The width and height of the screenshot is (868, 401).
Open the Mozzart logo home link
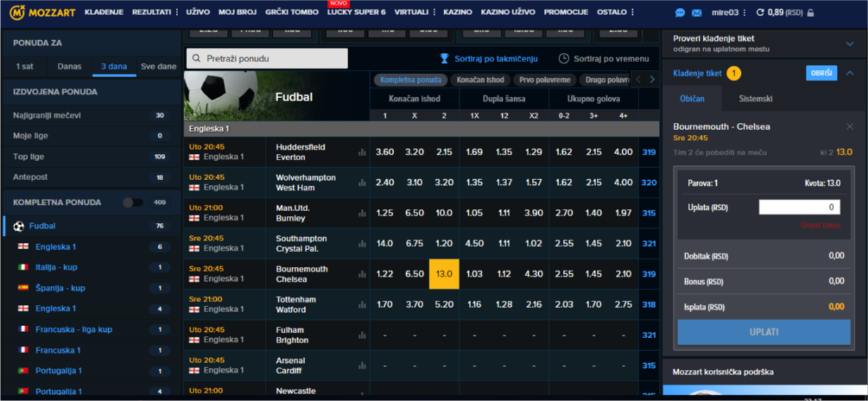41,13
